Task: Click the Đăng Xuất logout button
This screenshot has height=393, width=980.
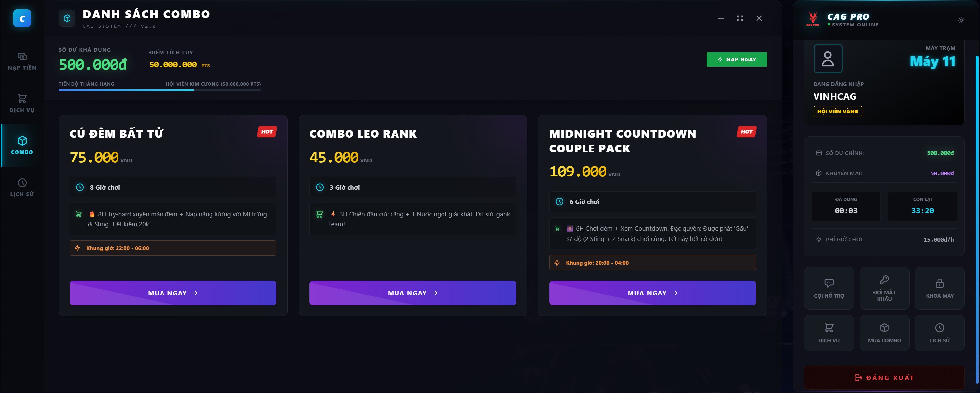Action: pos(884,377)
